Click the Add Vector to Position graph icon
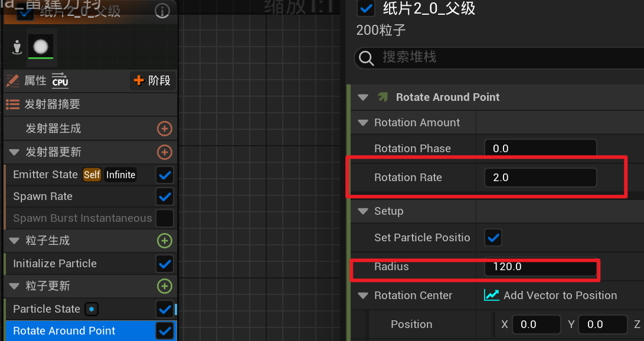 (x=491, y=295)
